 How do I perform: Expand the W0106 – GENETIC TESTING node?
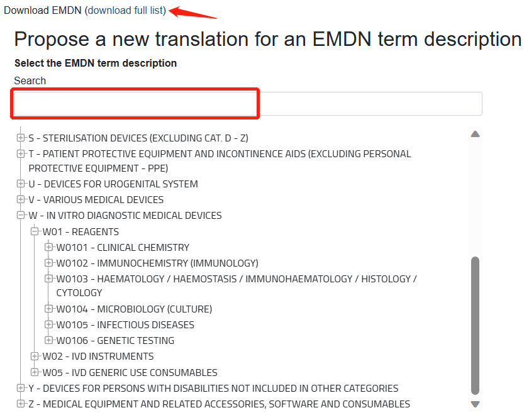49,340
